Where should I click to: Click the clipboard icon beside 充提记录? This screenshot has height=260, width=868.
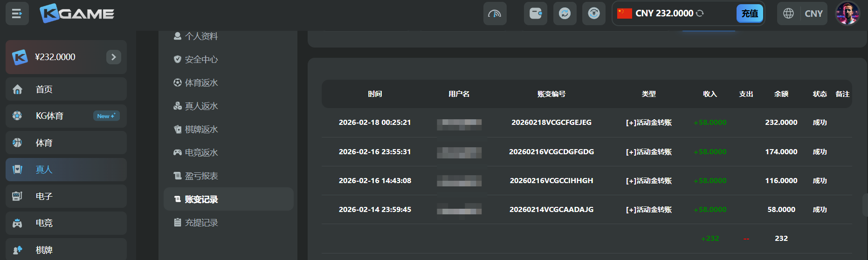[x=177, y=222]
